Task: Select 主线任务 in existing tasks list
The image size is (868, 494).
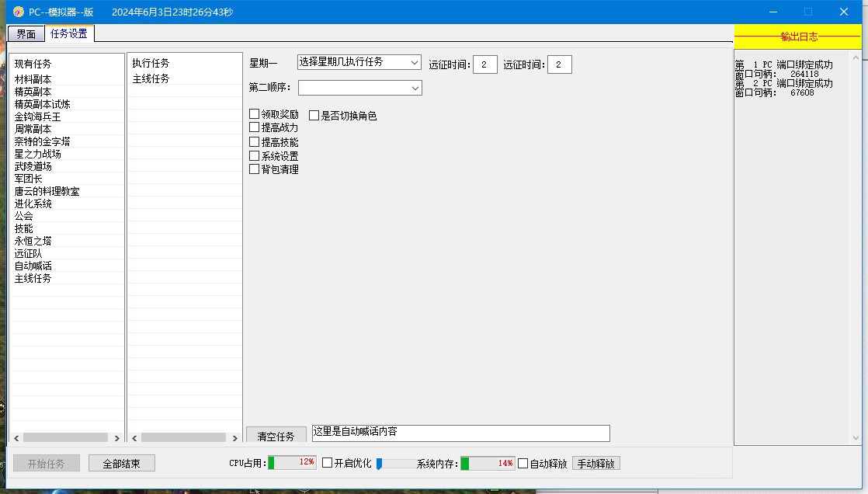Action: pos(67,279)
